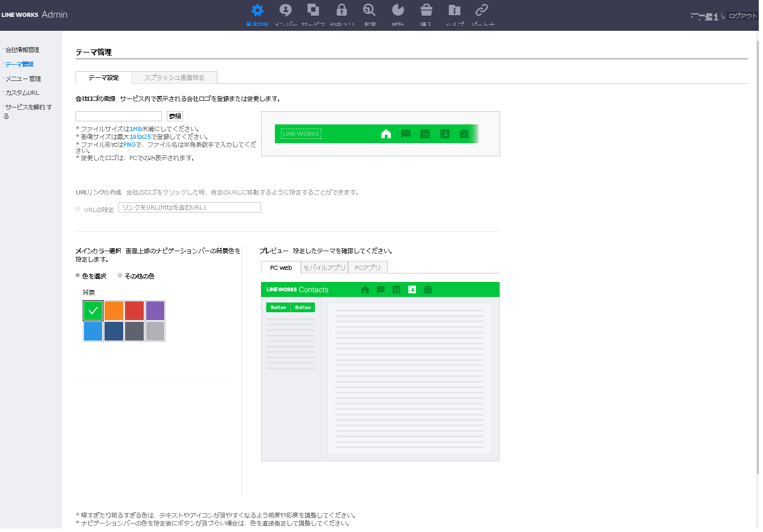Open the Partner chain-link icon

pyautogui.click(x=481, y=10)
